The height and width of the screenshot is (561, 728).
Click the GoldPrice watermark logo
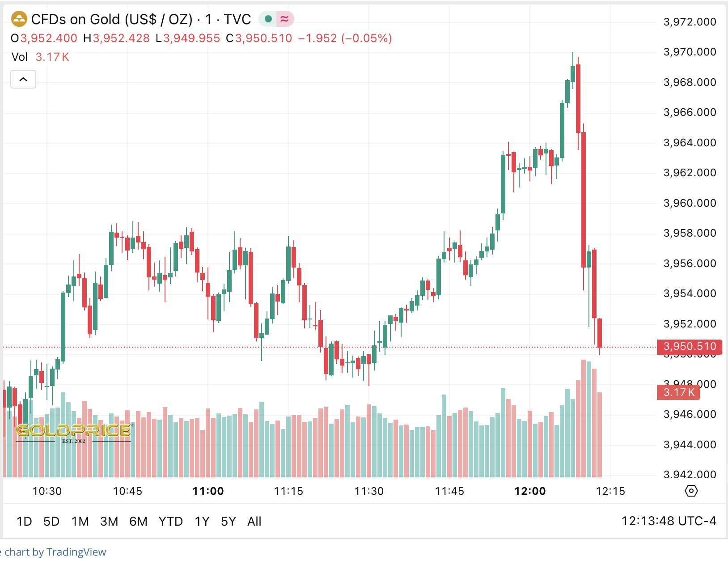coord(74,432)
